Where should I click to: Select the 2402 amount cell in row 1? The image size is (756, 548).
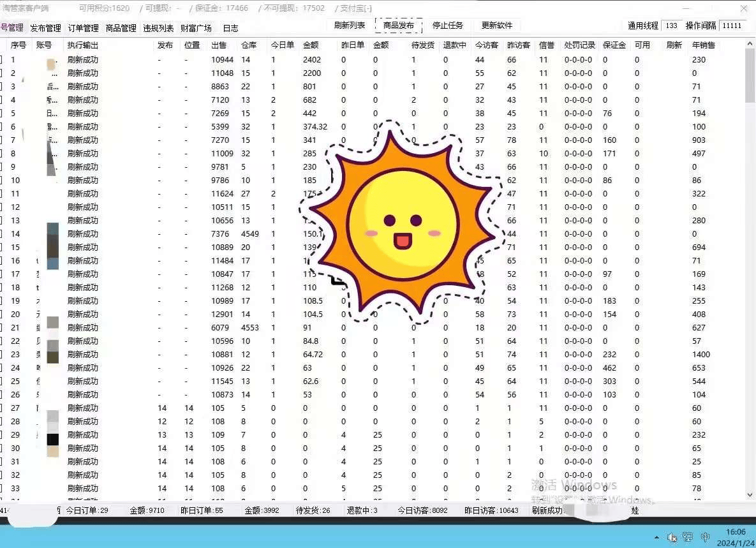click(x=312, y=60)
